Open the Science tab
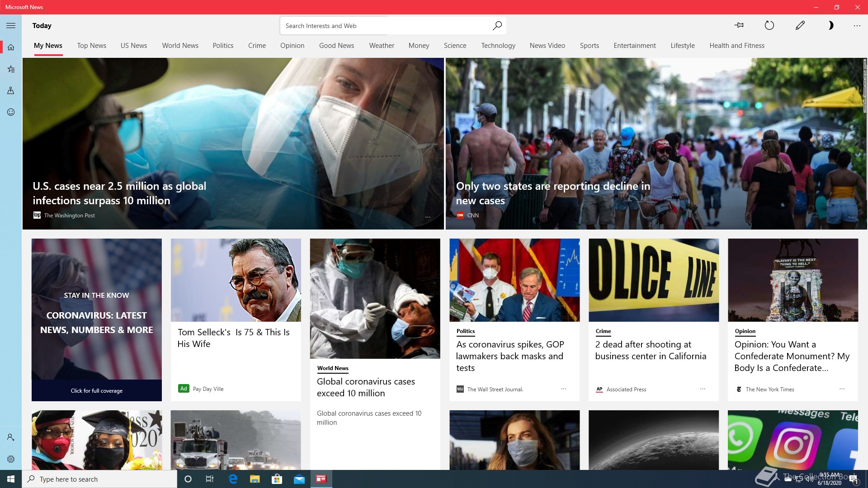868x488 pixels. (455, 46)
